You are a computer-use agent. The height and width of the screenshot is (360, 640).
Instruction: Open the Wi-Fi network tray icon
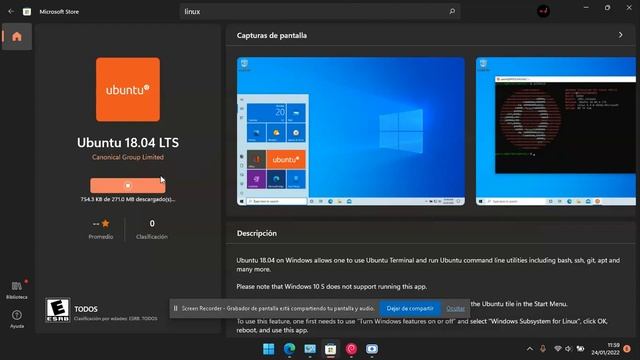[558, 349]
